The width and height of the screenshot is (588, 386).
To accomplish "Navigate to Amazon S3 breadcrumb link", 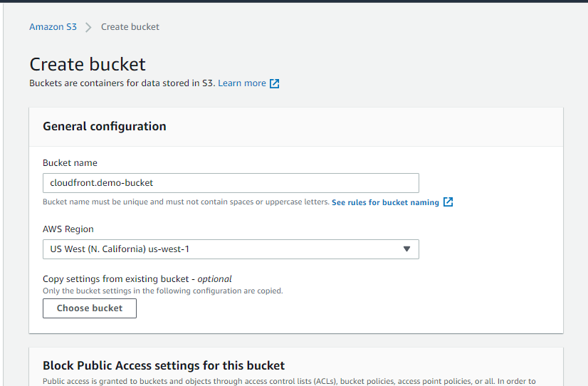I will coord(53,27).
